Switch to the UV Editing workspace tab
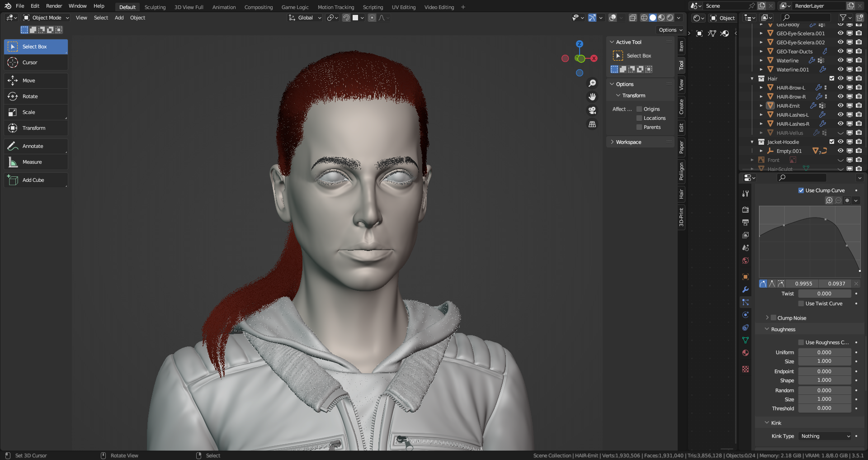Image resolution: width=868 pixels, height=460 pixels. point(404,7)
